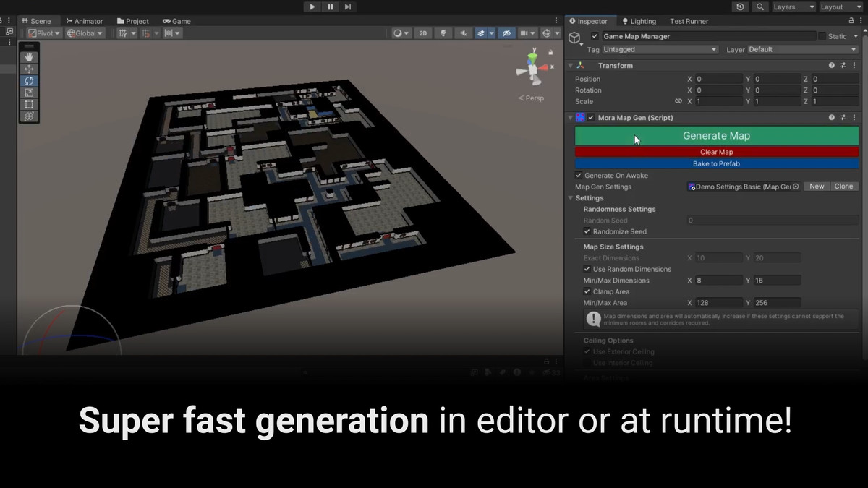Mute scene audio in the Scene view toolbar
This screenshot has height=488, width=868.
click(x=464, y=33)
